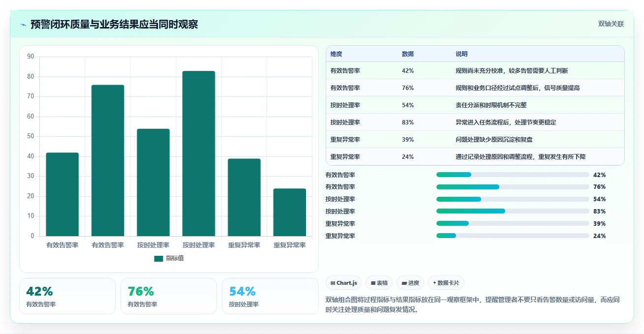Click the progress bar showing 39%

point(513,224)
